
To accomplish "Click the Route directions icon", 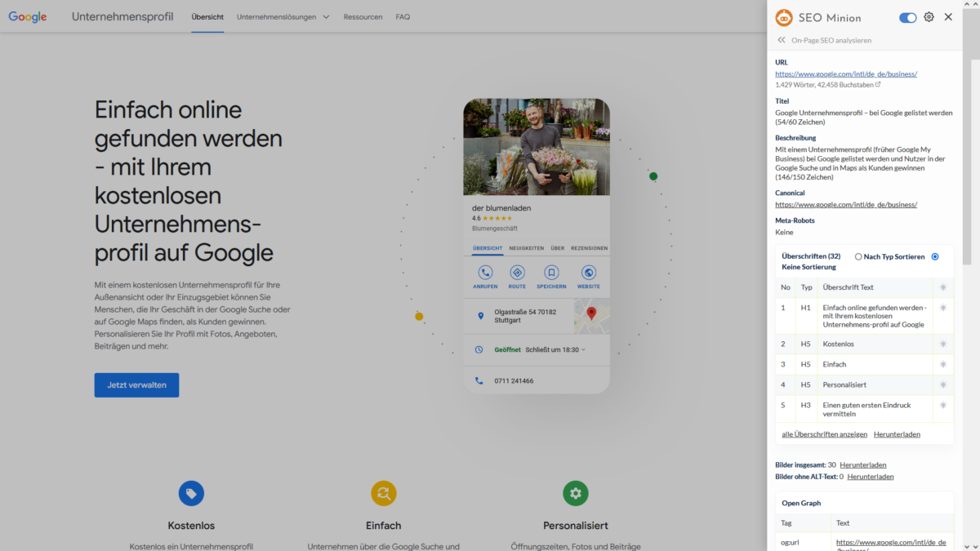I will click(x=517, y=273).
